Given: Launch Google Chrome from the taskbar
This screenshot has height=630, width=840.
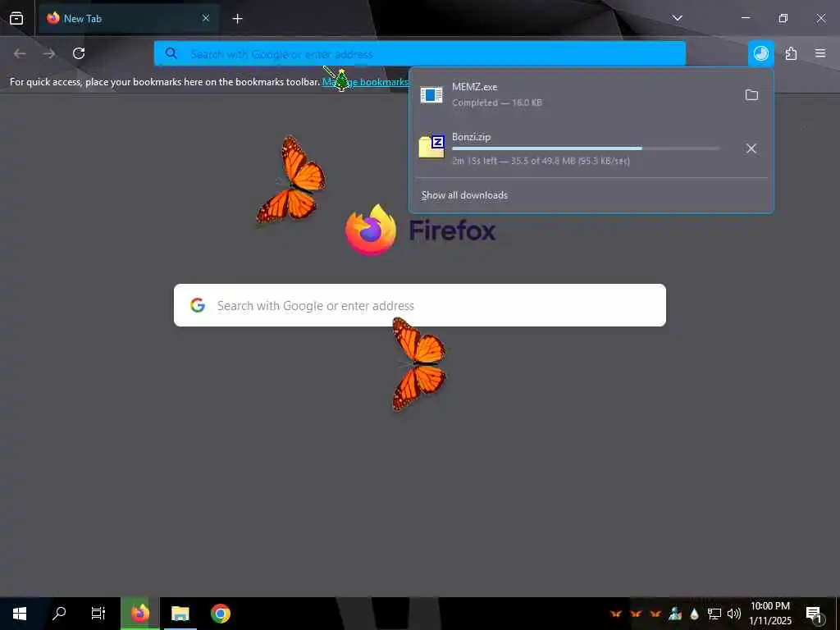Looking at the screenshot, I should [220, 614].
